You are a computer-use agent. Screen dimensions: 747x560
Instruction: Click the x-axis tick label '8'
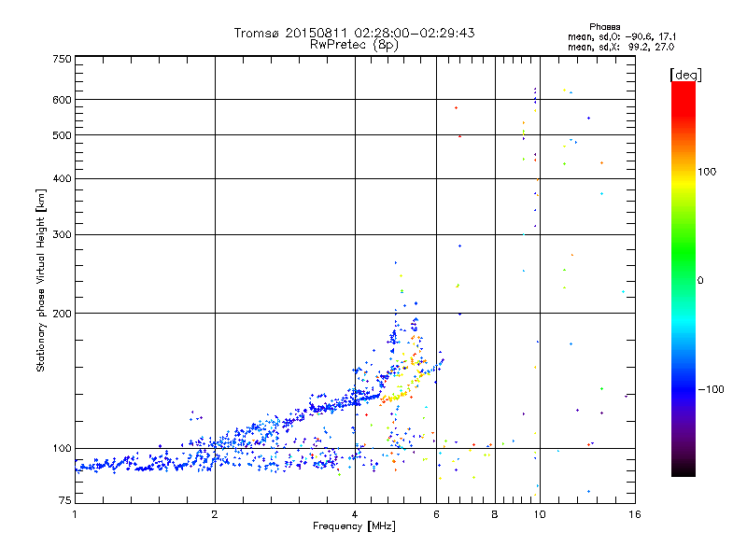(x=495, y=514)
